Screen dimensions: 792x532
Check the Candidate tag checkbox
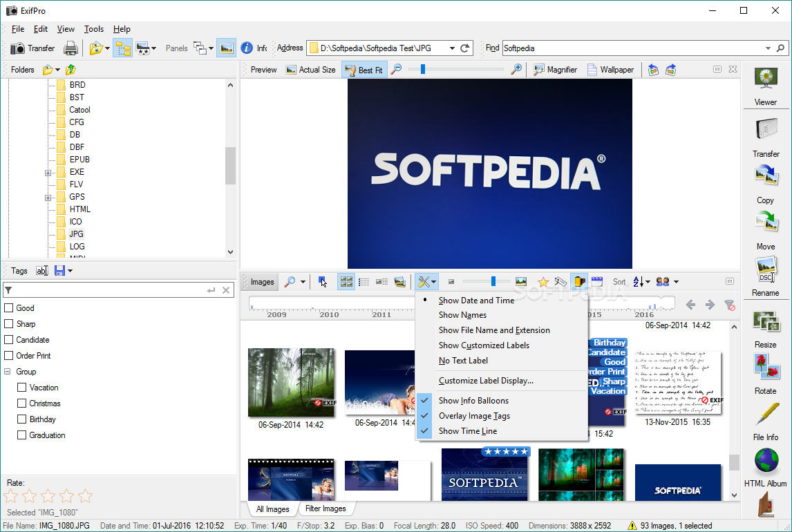click(8, 340)
